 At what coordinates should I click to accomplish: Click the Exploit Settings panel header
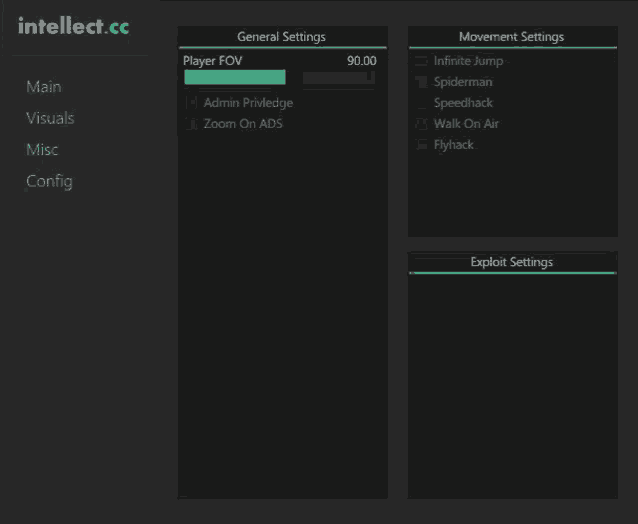click(x=511, y=262)
